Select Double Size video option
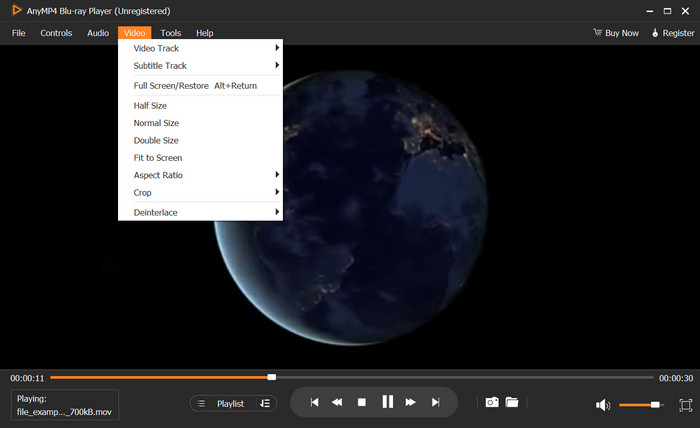The image size is (700, 428). click(x=200, y=140)
